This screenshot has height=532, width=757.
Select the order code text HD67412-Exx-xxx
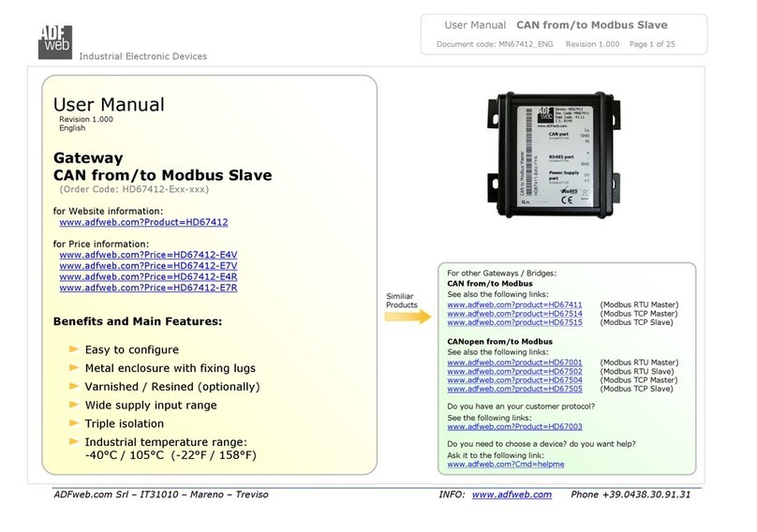point(134,189)
